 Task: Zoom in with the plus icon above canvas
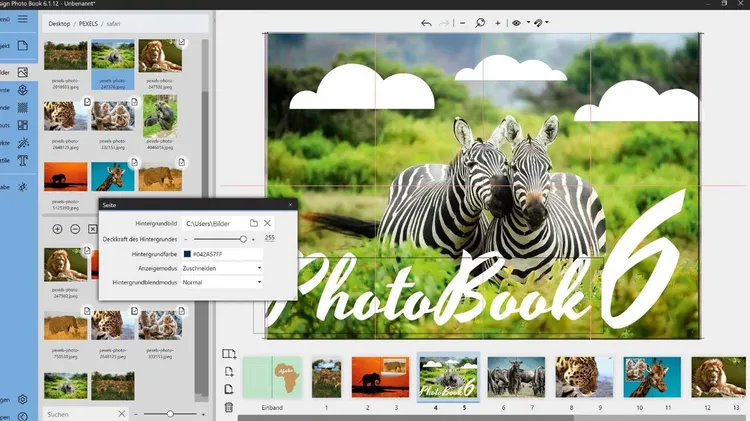497,23
